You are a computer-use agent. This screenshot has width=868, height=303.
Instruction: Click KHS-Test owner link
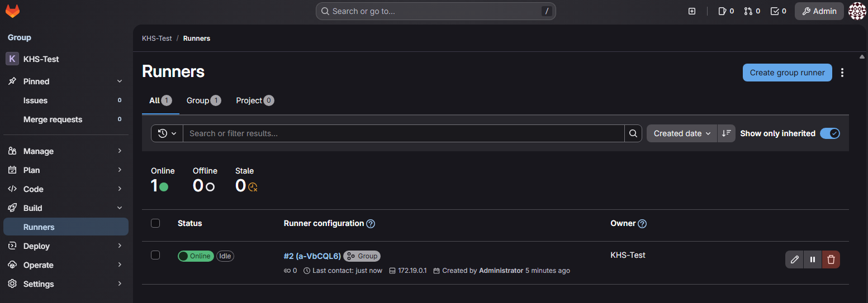pyautogui.click(x=628, y=255)
